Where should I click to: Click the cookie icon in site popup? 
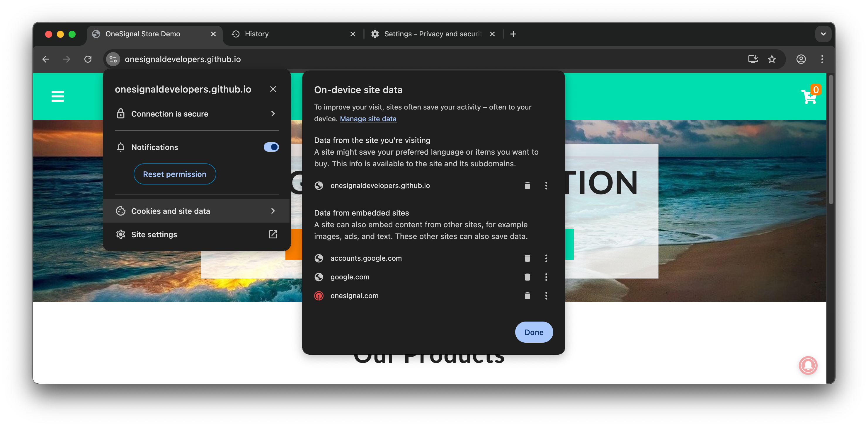click(x=121, y=211)
